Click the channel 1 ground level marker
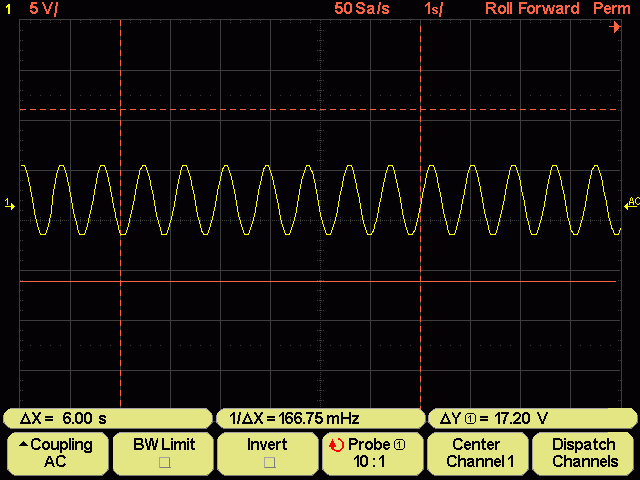 click(9, 204)
